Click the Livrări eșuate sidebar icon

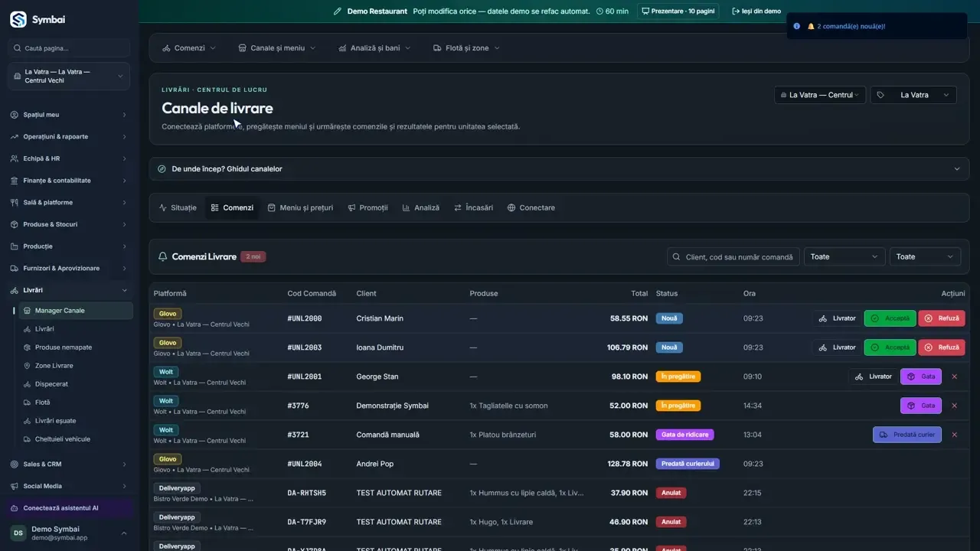tap(27, 421)
